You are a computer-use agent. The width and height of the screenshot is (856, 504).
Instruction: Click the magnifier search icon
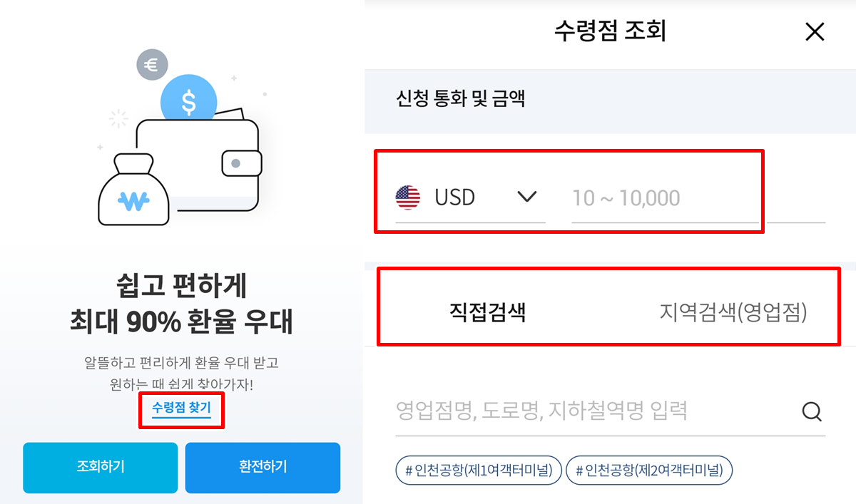[x=810, y=412]
